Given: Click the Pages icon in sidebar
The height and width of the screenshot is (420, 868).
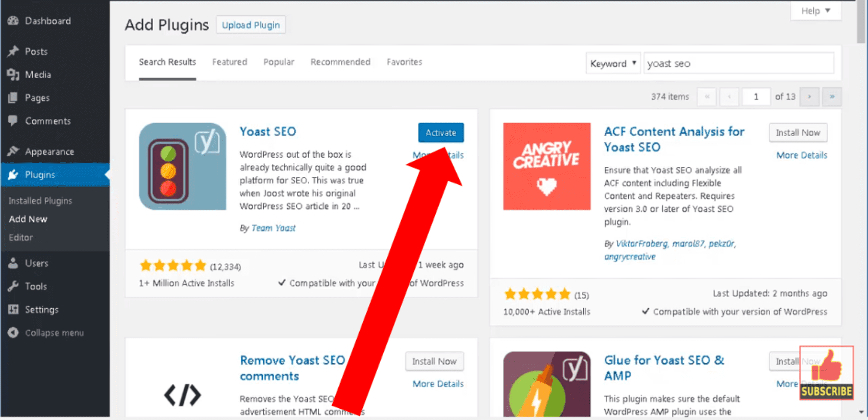Looking at the screenshot, I should pos(13,98).
